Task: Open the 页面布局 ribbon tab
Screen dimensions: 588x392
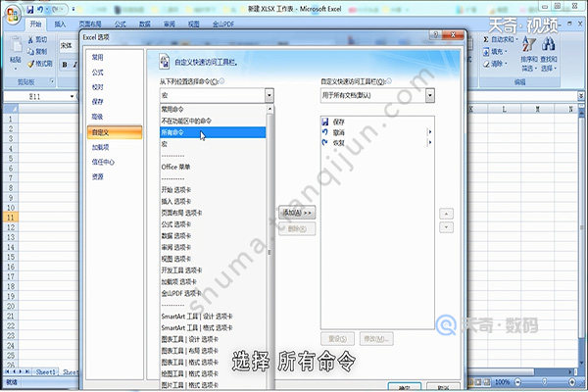Action: 89,24
